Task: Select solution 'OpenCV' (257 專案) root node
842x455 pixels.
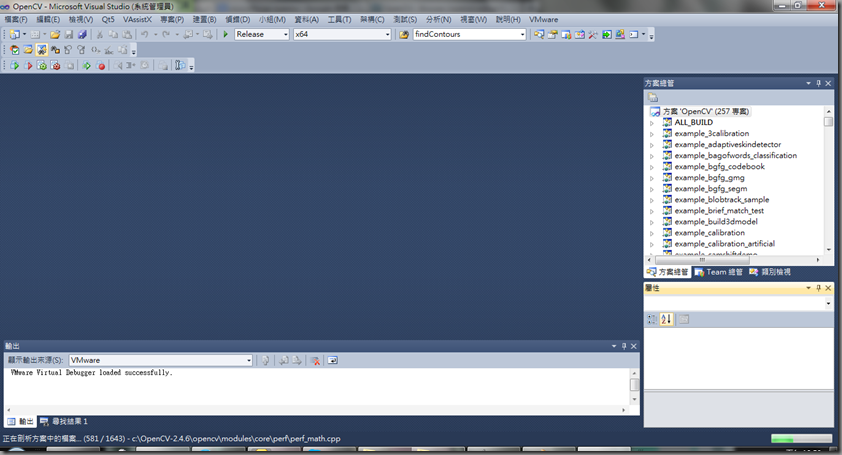Action: point(706,111)
